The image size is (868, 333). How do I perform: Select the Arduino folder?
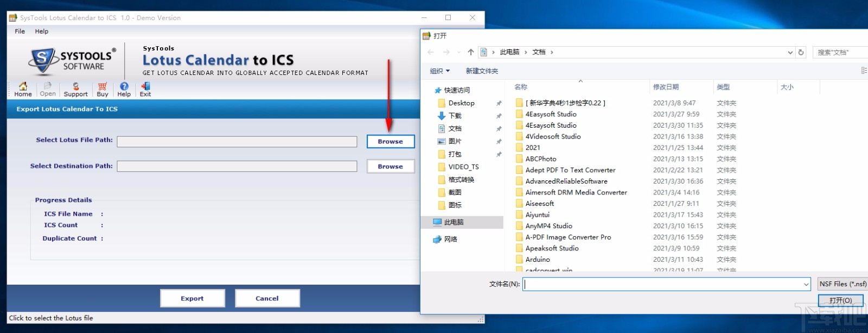click(x=538, y=260)
